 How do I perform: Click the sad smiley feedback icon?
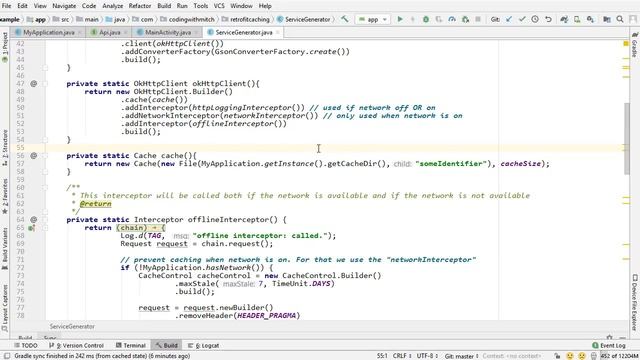tap(582, 356)
